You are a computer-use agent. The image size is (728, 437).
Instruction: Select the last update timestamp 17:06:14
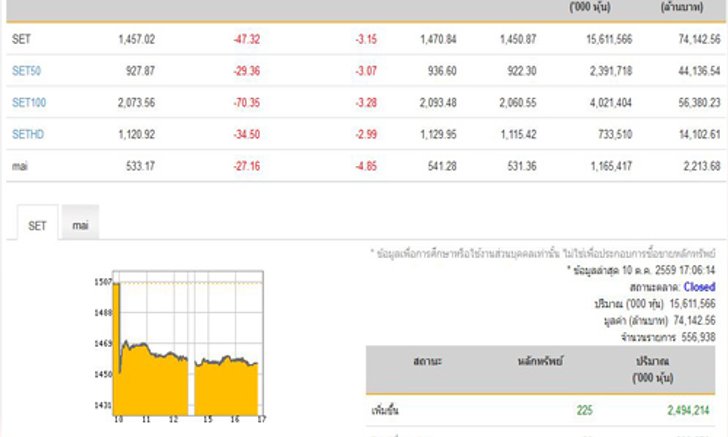[698, 270]
